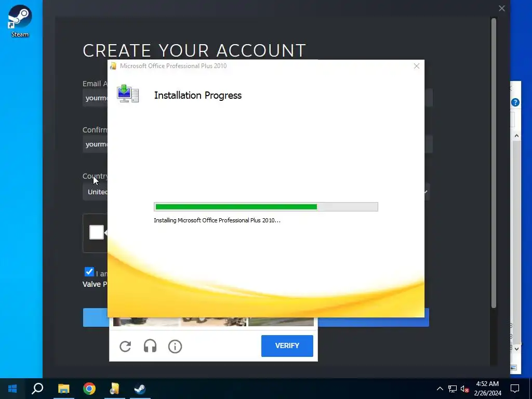
Task: Click the 'Installation Progress' heading
Action: click(198, 96)
